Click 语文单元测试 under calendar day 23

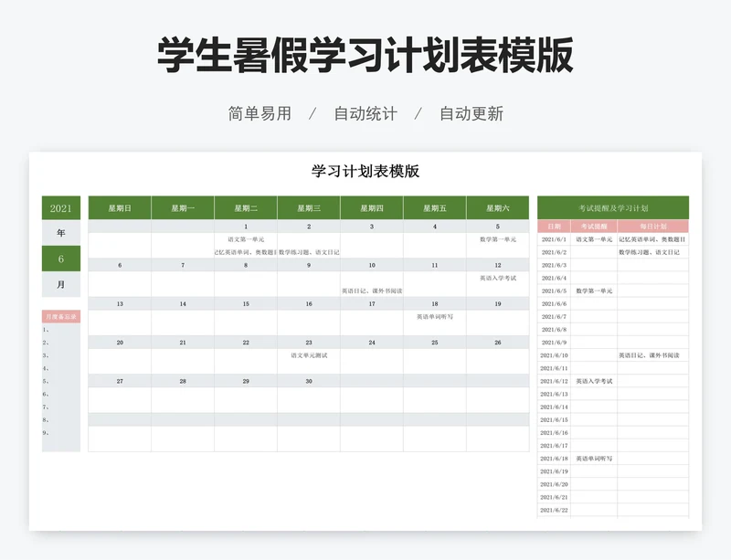(x=309, y=355)
